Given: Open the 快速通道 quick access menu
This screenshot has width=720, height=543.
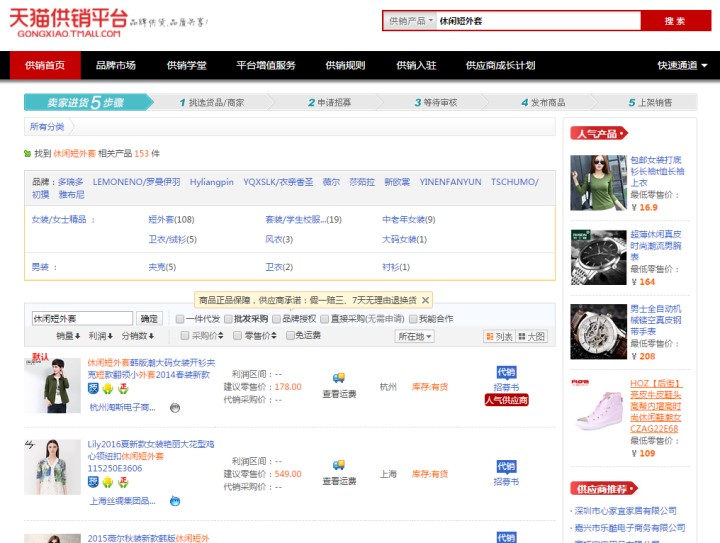Looking at the screenshot, I should [x=682, y=66].
